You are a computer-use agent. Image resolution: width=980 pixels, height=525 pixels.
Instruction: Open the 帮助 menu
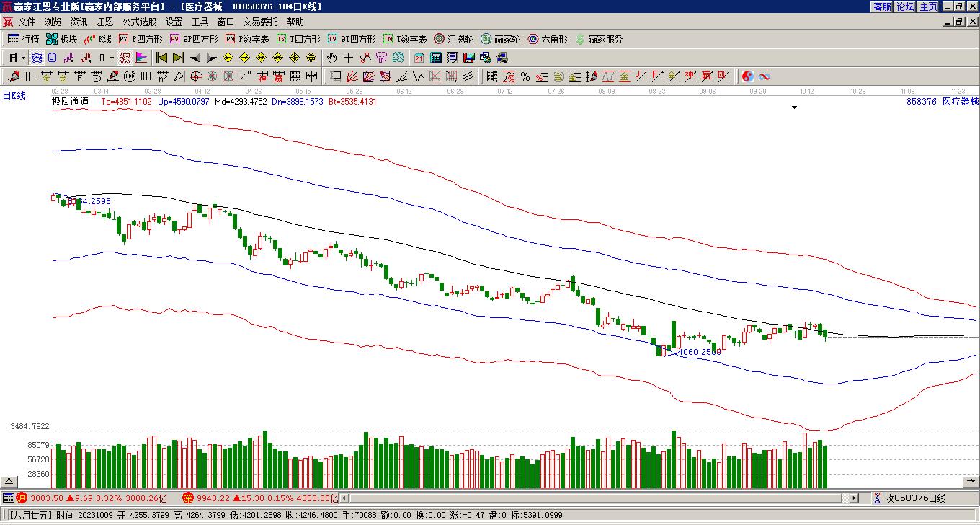coord(295,22)
